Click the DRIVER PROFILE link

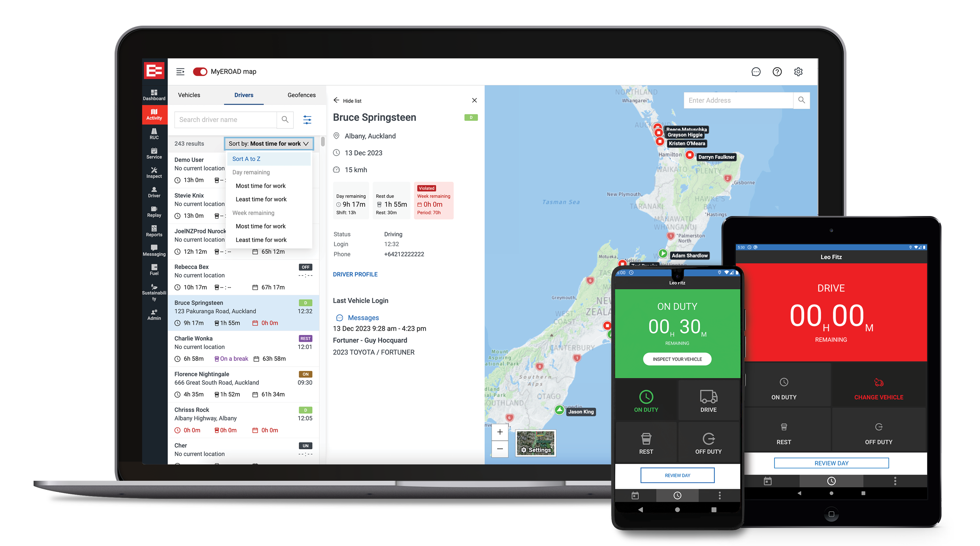coord(356,274)
